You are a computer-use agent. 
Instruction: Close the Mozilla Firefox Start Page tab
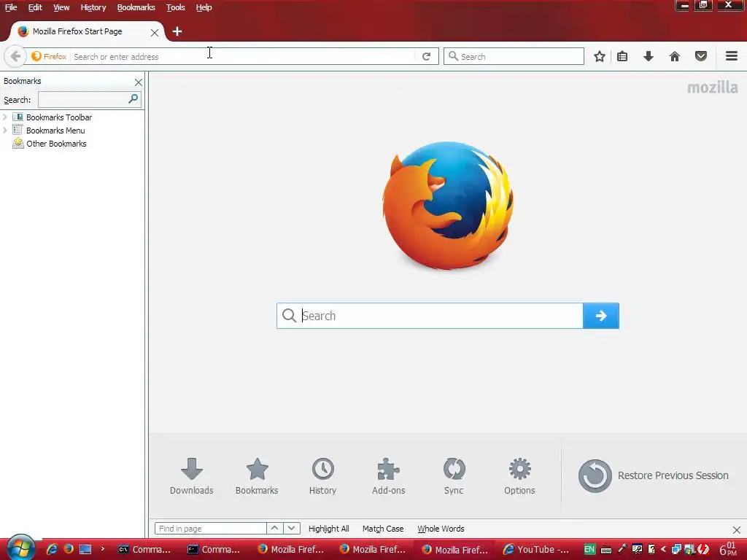click(x=155, y=32)
